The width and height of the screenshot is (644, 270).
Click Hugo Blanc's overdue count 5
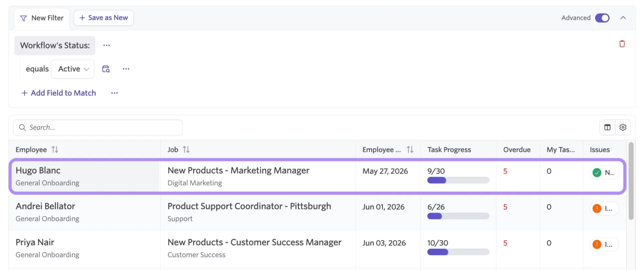[505, 171]
